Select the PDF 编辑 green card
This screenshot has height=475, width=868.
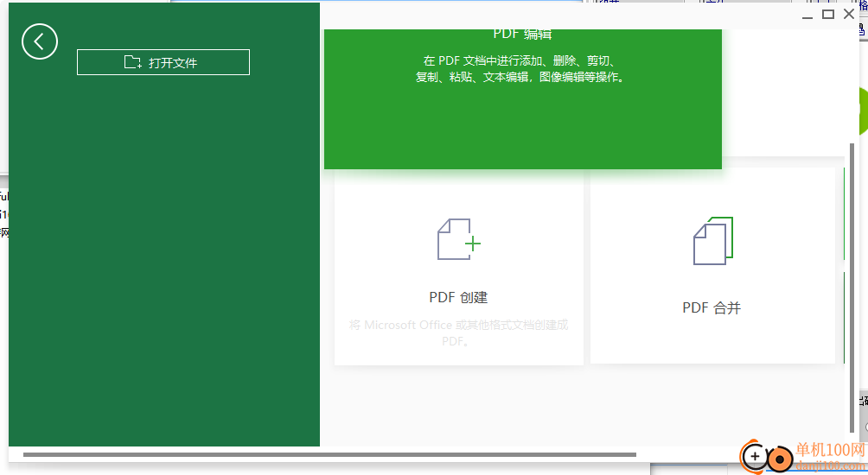pyautogui.click(x=522, y=99)
